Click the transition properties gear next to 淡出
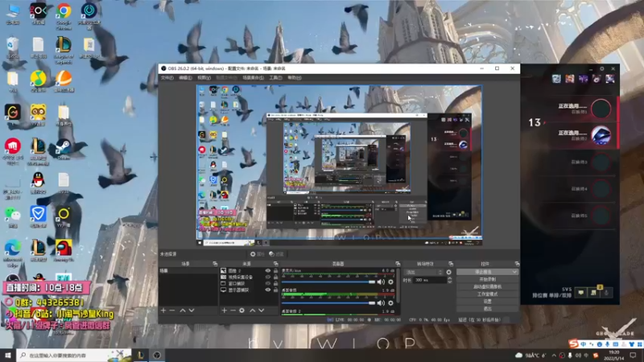Image resolution: width=644 pixels, height=362 pixels. 448,272
